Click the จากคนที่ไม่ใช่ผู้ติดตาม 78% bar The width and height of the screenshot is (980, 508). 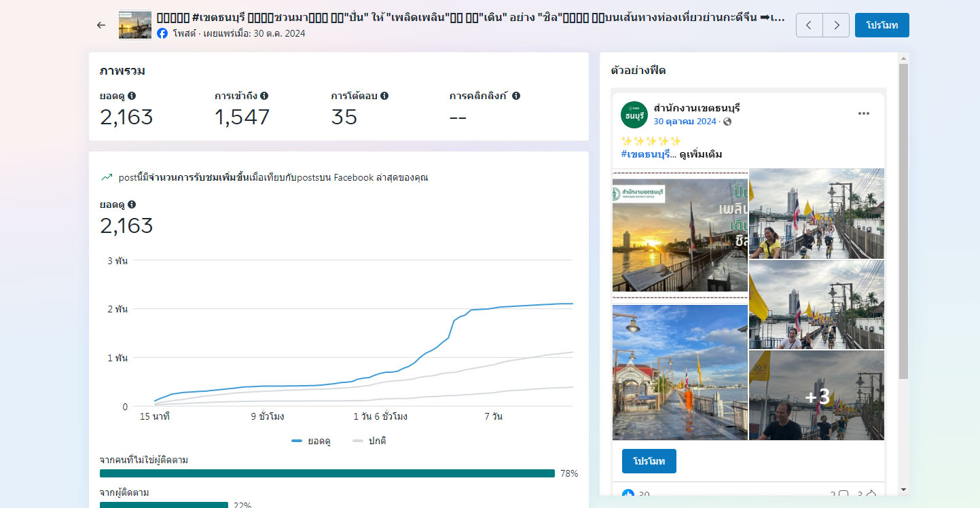point(327,473)
